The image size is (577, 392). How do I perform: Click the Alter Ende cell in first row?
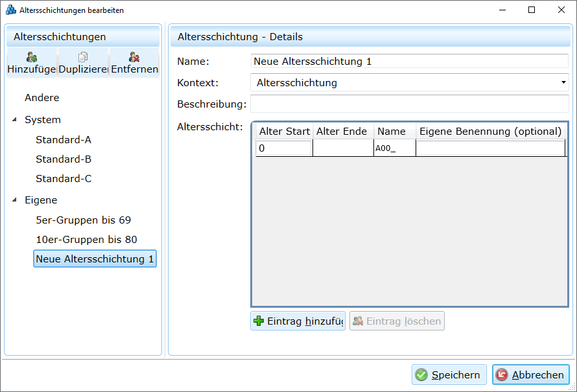click(343, 148)
